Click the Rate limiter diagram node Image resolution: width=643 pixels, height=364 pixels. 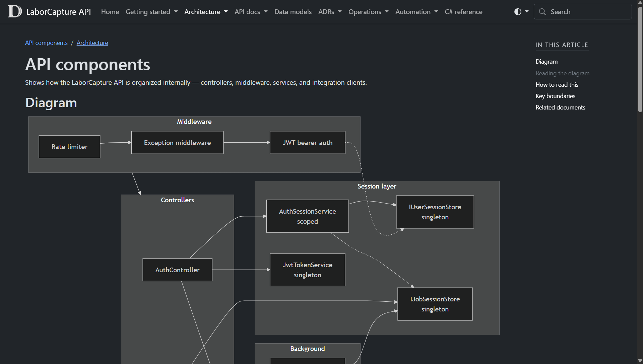(69, 147)
